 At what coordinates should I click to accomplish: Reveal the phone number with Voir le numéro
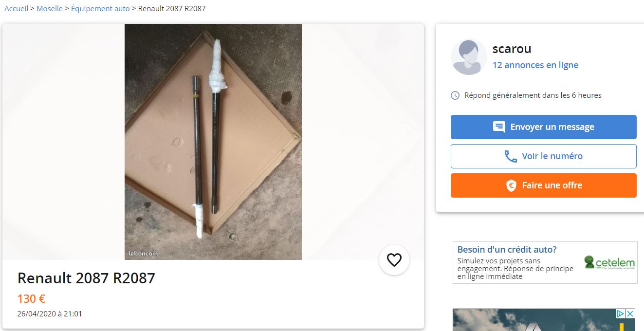[x=544, y=156]
